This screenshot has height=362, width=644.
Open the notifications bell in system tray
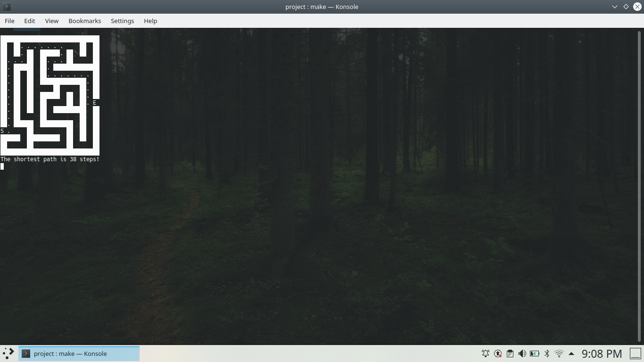tap(485, 353)
